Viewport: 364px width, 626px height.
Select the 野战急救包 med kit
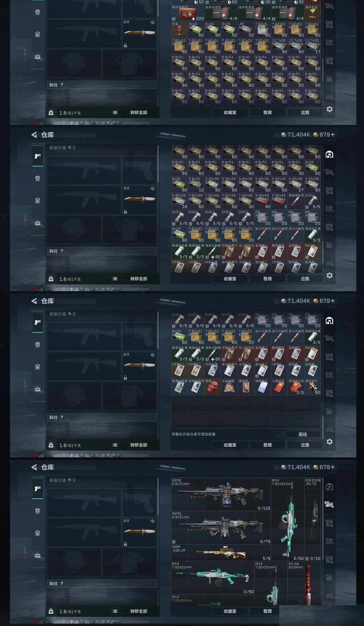[x=187, y=13]
